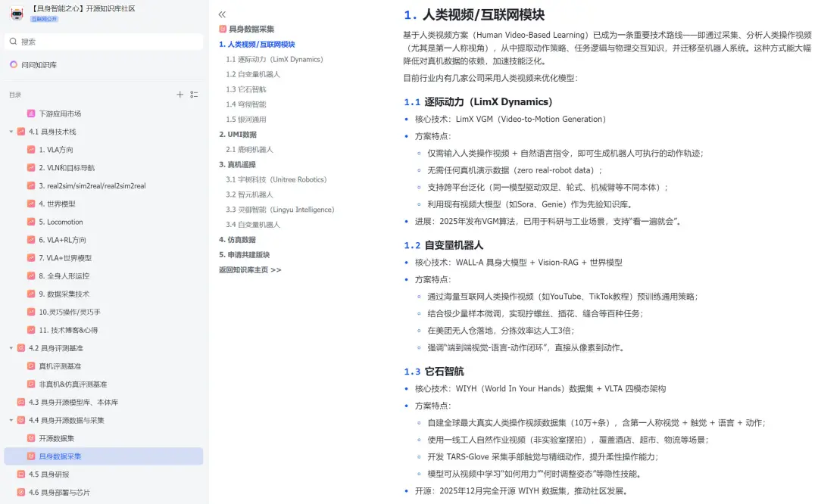Image resolution: width=818 pixels, height=504 pixels.
Task: Click document icon beside 5. Locomotion
Action: coord(31,222)
